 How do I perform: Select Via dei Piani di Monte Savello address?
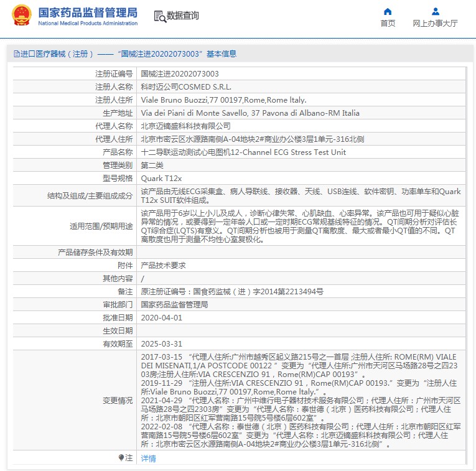250,113
